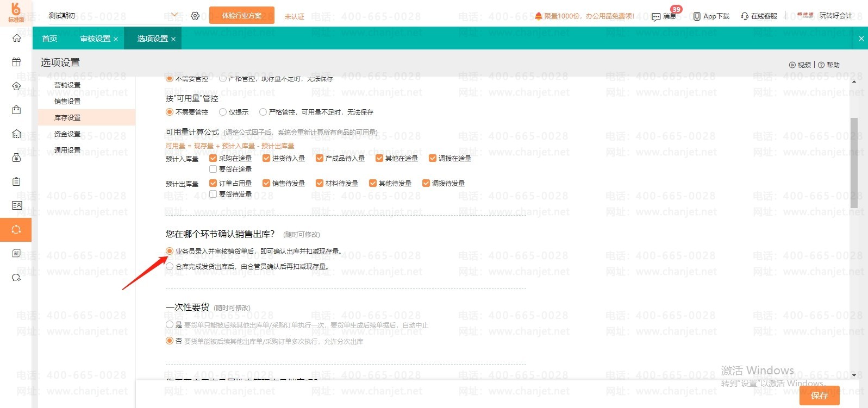Expand the 测试期初 account dropdown arrow
Screen dimensions: 868x408
click(x=174, y=15)
